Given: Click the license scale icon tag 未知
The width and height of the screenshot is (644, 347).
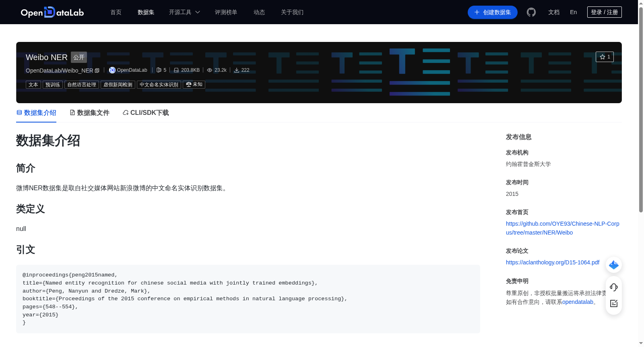Looking at the screenshot, I should (194, 85).
